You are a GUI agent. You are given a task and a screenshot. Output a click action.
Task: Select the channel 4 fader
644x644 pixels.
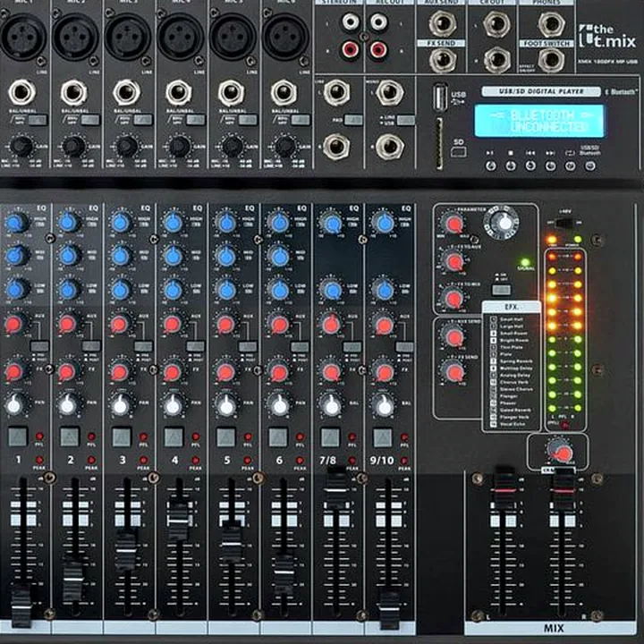click(179, 521)
